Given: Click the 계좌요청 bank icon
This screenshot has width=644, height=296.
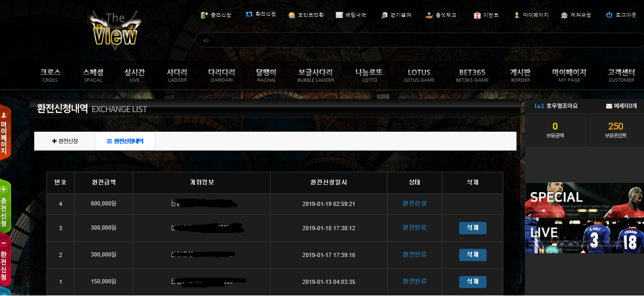Looking at the screenshot, I should tap(564, 15).
